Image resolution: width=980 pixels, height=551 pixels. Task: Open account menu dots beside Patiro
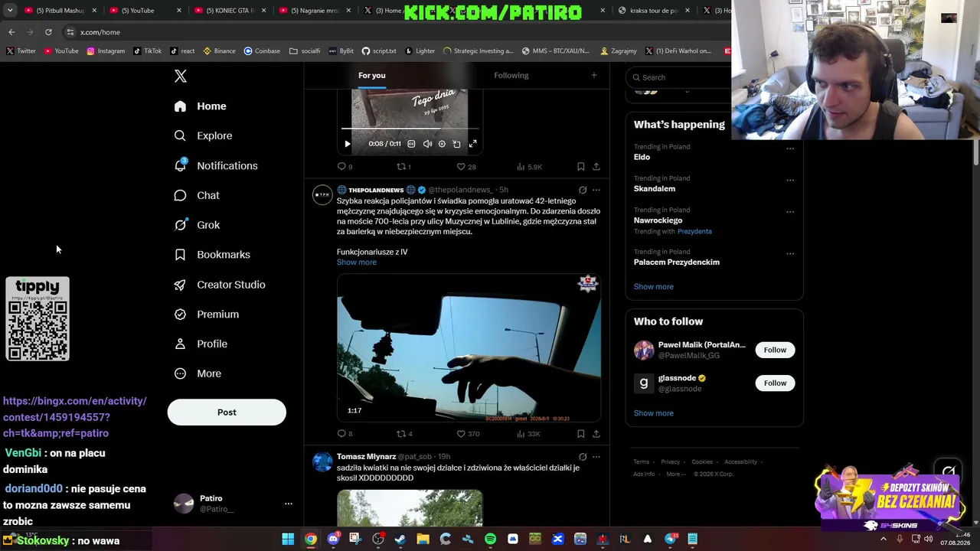click(x=289, y=504)
